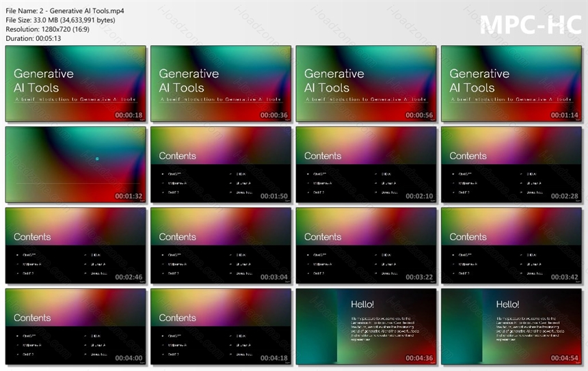Choose the Contents frame at 00:04:18
Image resolution: width=588 pixels, height=371 pixels.
(221, 327)
